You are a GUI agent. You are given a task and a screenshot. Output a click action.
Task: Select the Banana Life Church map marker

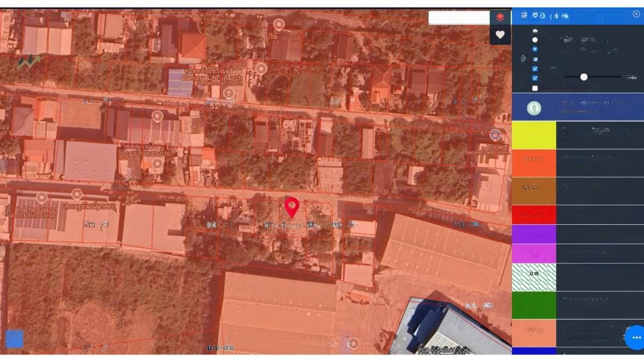point(261,69)
